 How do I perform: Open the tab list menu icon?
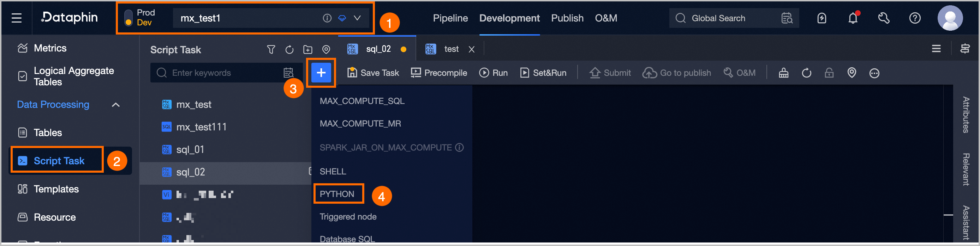pos(936,48)
